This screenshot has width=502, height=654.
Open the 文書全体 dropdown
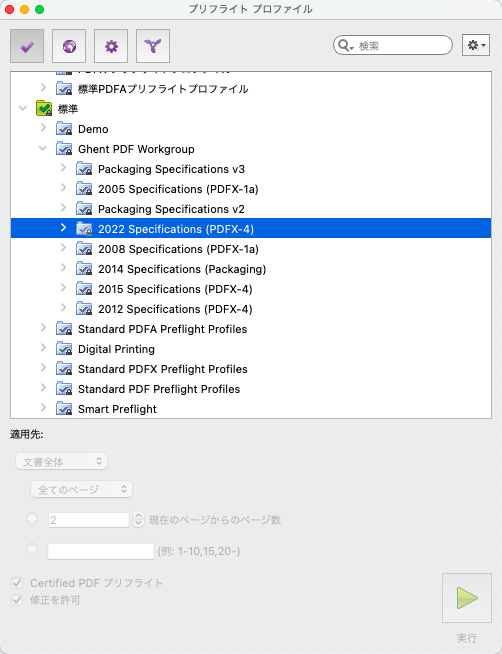tap(62, 461)
